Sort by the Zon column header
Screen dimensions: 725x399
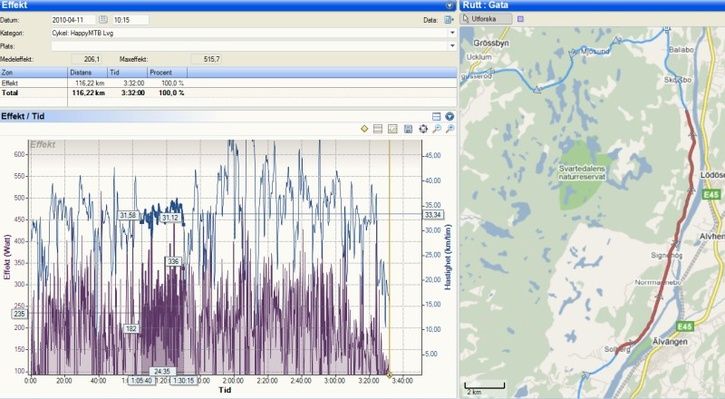[34, 73]
